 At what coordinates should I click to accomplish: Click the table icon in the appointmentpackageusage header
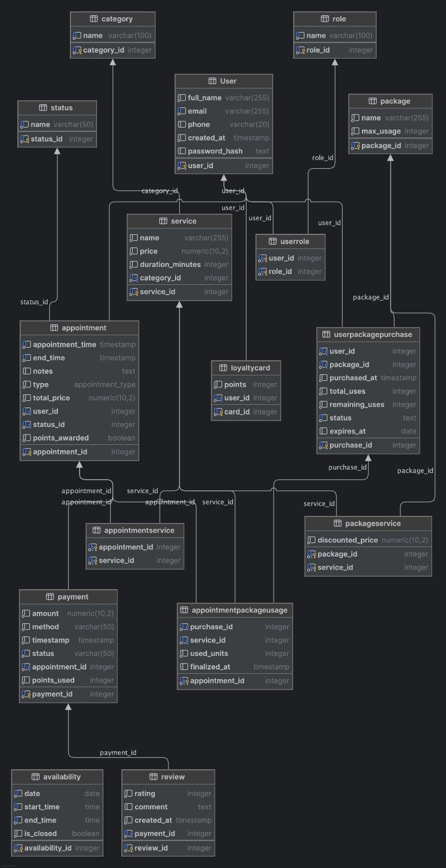(x=184, y=610)
